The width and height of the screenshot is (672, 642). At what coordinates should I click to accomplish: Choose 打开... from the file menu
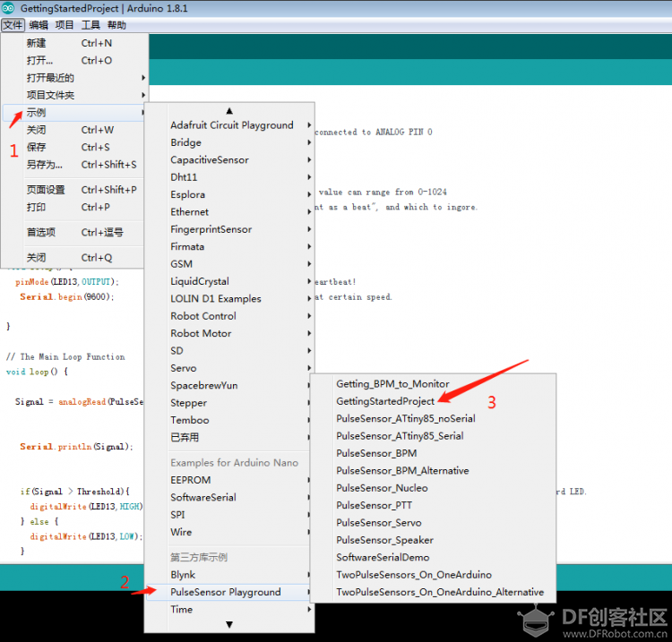tap(73, 60)
